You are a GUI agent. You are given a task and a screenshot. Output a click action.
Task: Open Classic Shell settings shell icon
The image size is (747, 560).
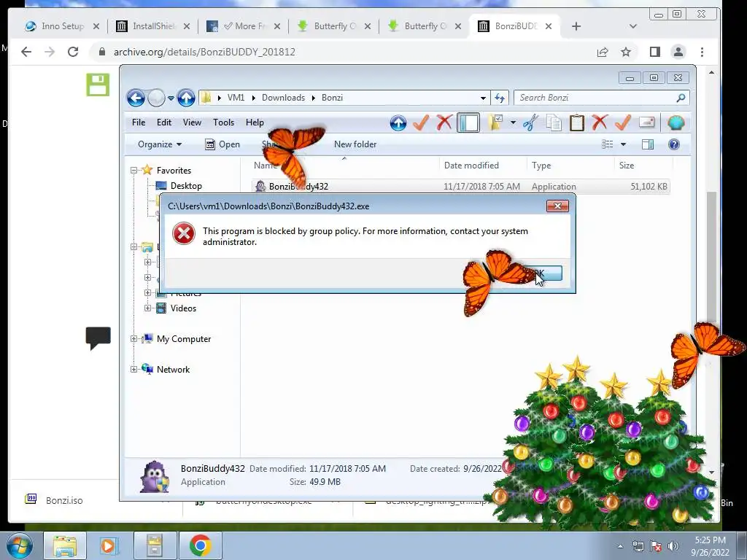(676, 122)
